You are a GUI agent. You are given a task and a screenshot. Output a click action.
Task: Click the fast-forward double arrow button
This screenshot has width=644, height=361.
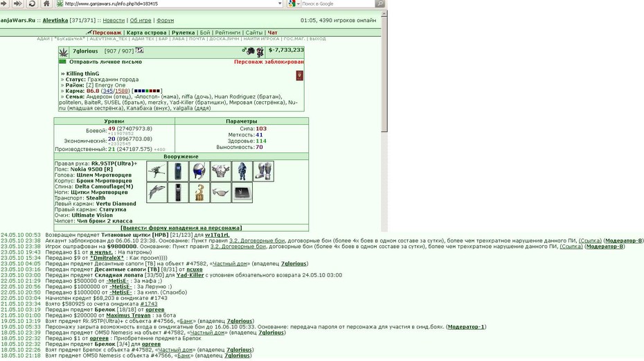[18, 3]
